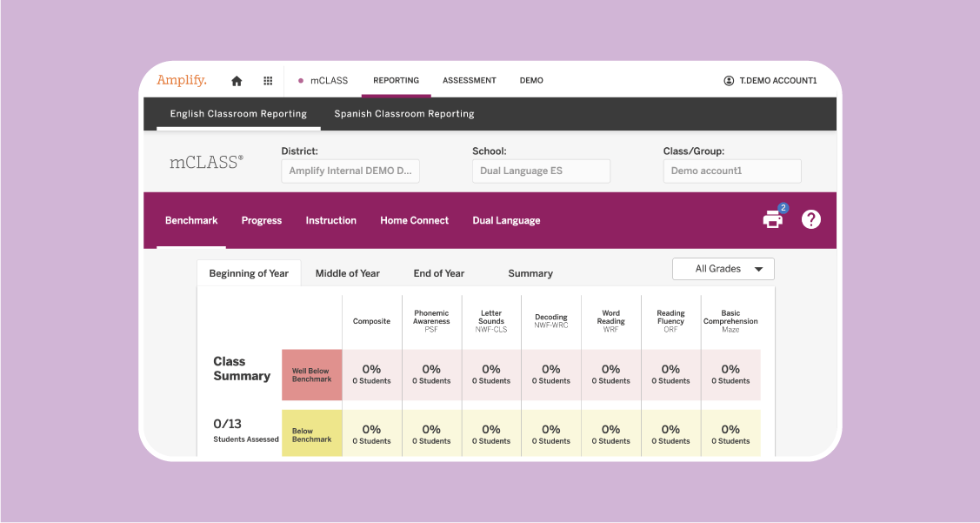Click Below Benchmark Reading Fluency cell
This screenshot has width=980, height=523.
coord(670,432)
